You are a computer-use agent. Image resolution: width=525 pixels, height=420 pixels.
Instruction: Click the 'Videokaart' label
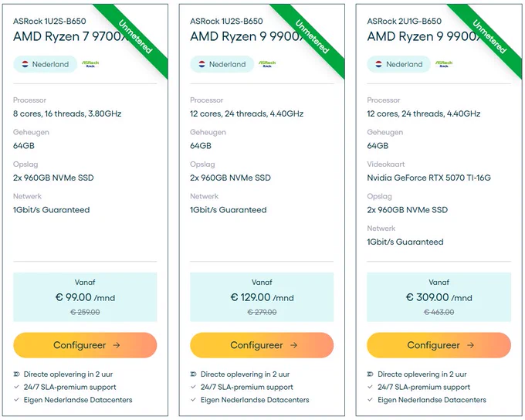[x=386, y=164]
